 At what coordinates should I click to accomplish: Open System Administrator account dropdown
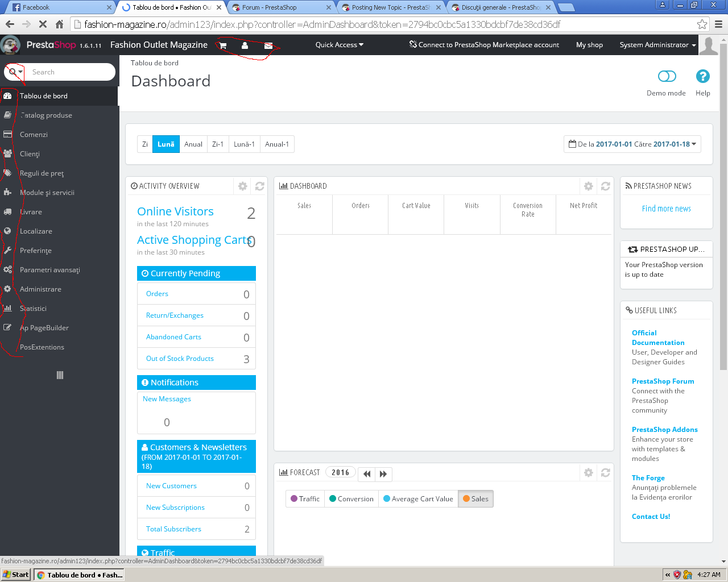pos(658,45)
